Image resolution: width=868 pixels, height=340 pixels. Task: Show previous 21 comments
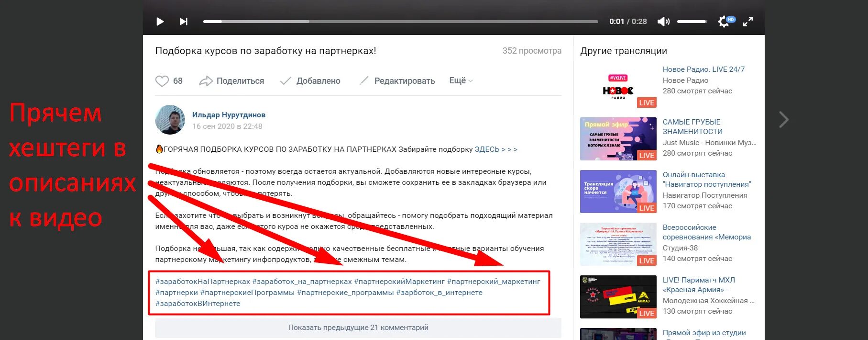coord(358,328)
